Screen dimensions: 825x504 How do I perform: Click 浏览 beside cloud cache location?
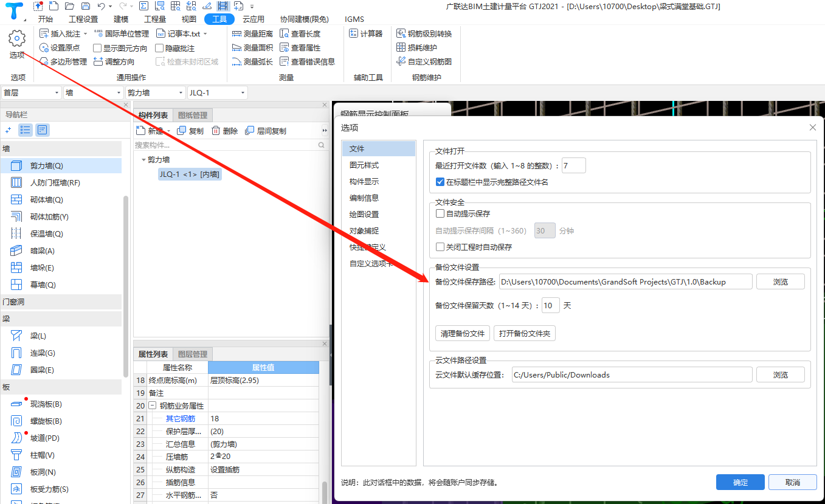pos(781,375)
